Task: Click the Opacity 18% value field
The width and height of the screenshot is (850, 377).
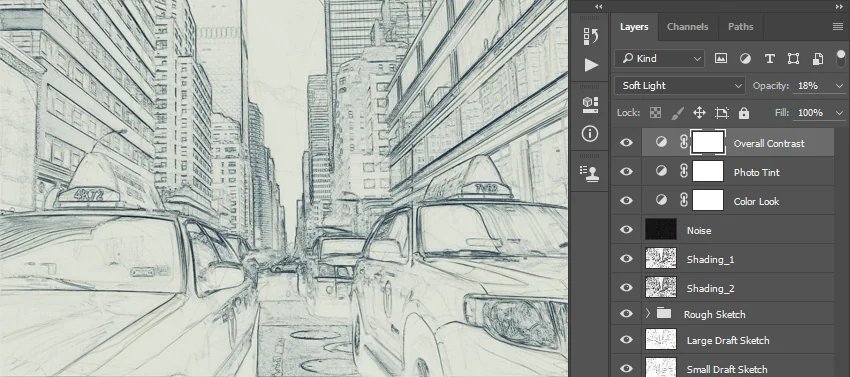Action: point(812,86)
